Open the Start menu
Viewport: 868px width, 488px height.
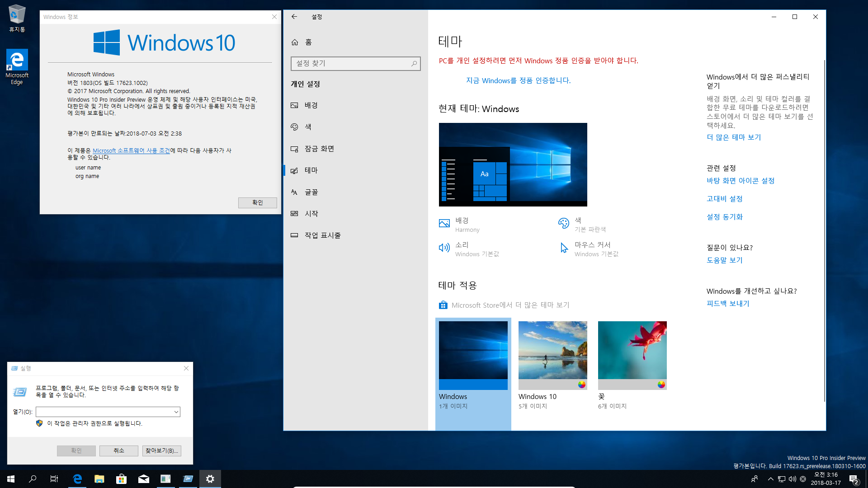point(11,479)
